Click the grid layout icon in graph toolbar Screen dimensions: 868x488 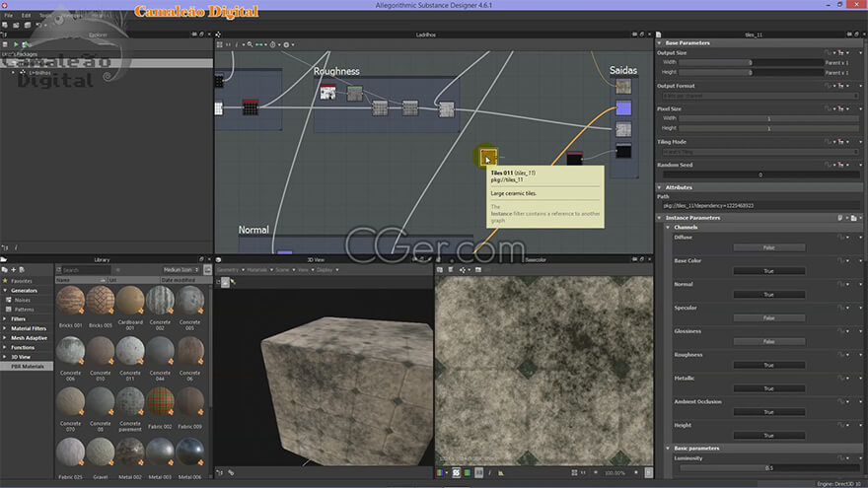click(x=220, y=44)
